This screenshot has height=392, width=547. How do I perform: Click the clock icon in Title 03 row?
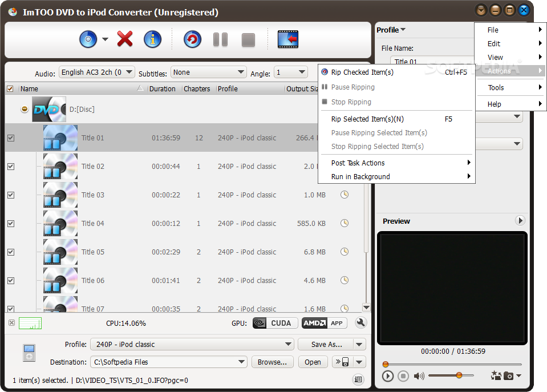(345, 195)
